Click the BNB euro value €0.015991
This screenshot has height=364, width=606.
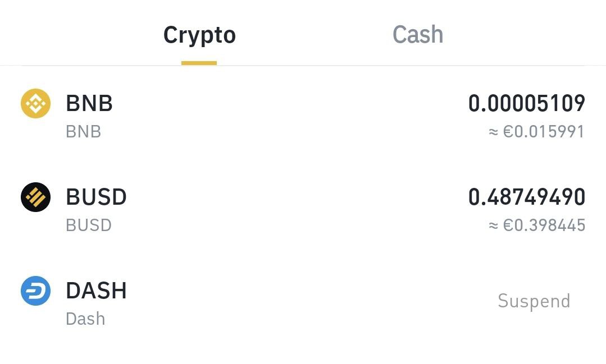[544, 132]
